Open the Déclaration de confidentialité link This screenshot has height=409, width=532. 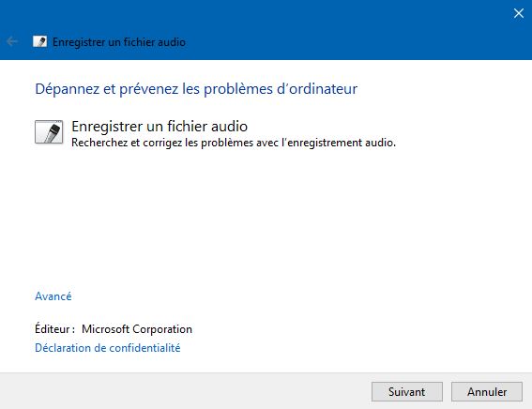pos(108,348)
